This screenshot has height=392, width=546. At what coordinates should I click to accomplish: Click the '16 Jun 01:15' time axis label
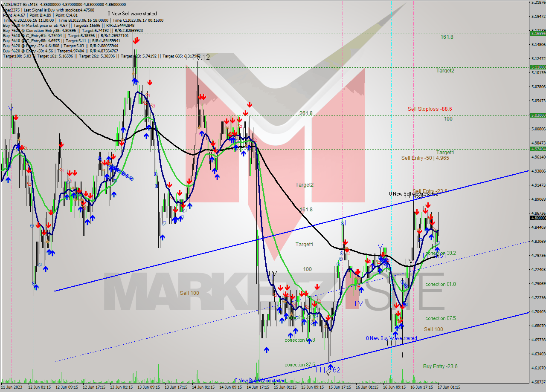(x=366, y=388)
